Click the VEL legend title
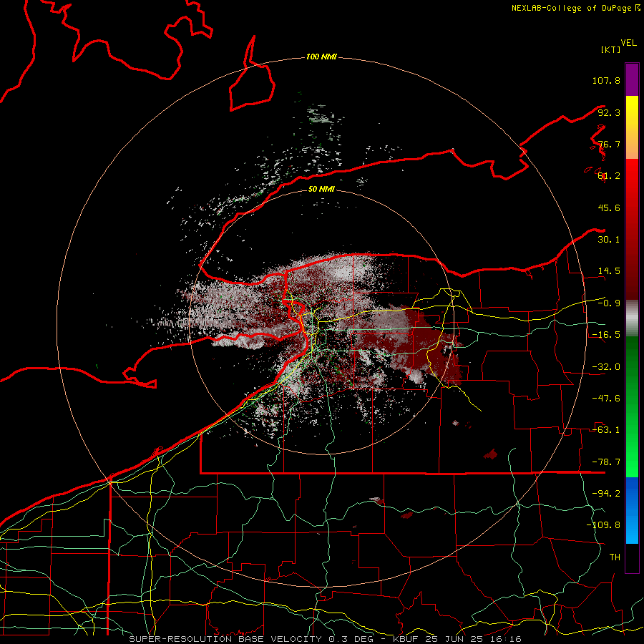644x644 pixels. (628, 43)
